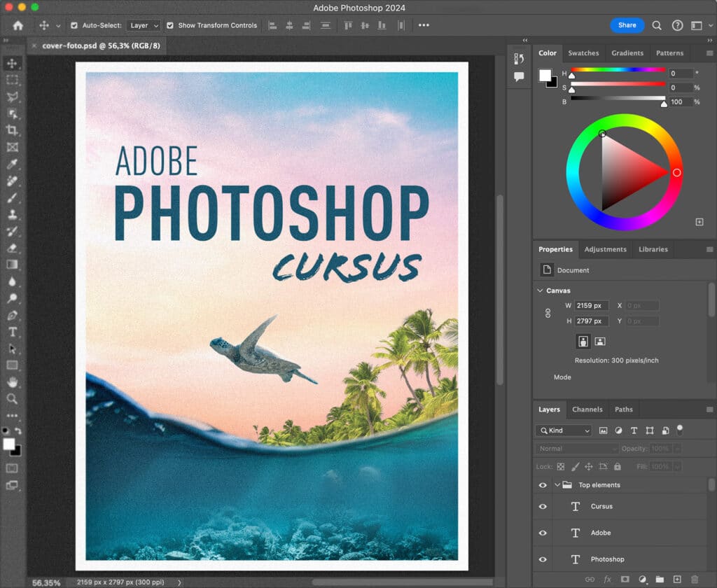The height and width of the screenshot is (588, 717).
Task: Open the Normal blend mode dropdown
Action: (x=577, y=449)
